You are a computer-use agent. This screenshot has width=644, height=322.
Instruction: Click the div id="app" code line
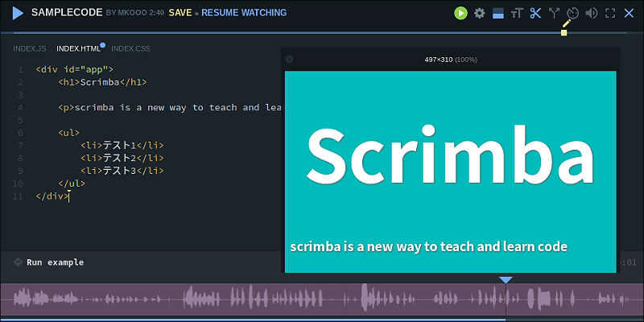(74, 69)
